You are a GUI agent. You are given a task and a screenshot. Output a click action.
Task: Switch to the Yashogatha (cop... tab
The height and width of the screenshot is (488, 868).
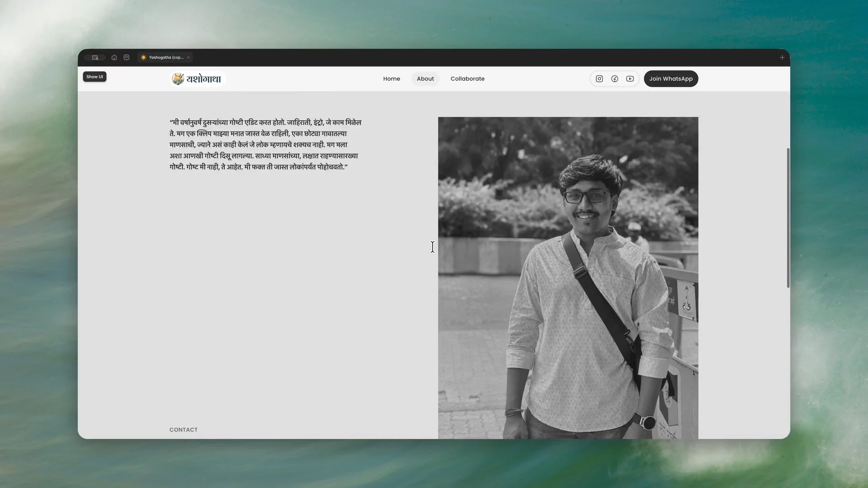165,57
